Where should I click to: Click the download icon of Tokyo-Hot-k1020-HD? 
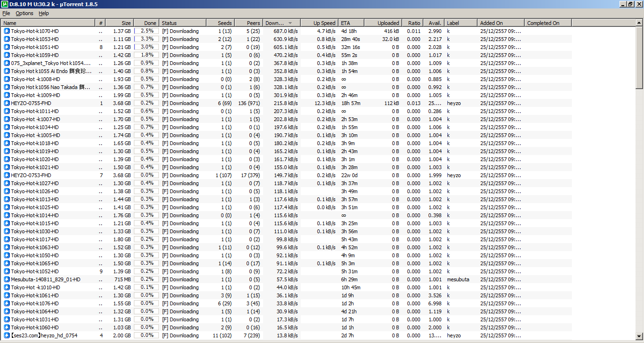7,159
